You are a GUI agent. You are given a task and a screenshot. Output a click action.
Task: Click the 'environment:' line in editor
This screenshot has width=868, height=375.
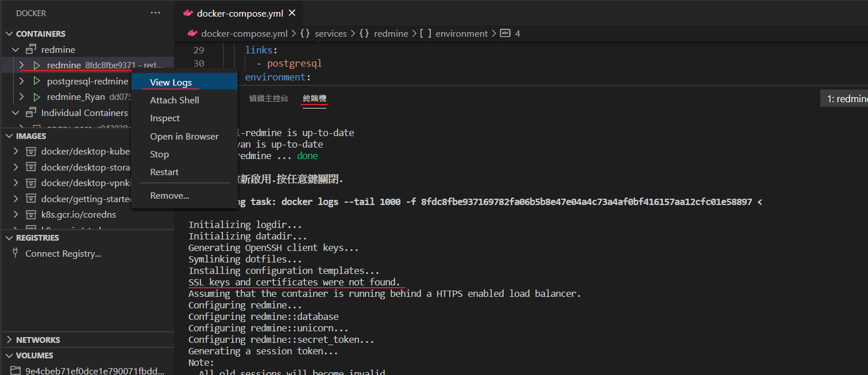tap(278, 77)
